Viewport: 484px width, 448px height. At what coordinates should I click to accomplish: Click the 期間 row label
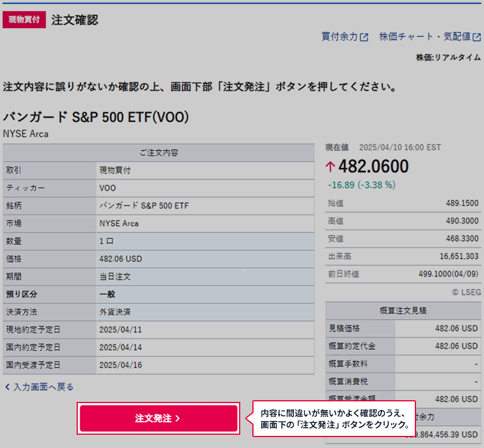(x=14, y=276)
